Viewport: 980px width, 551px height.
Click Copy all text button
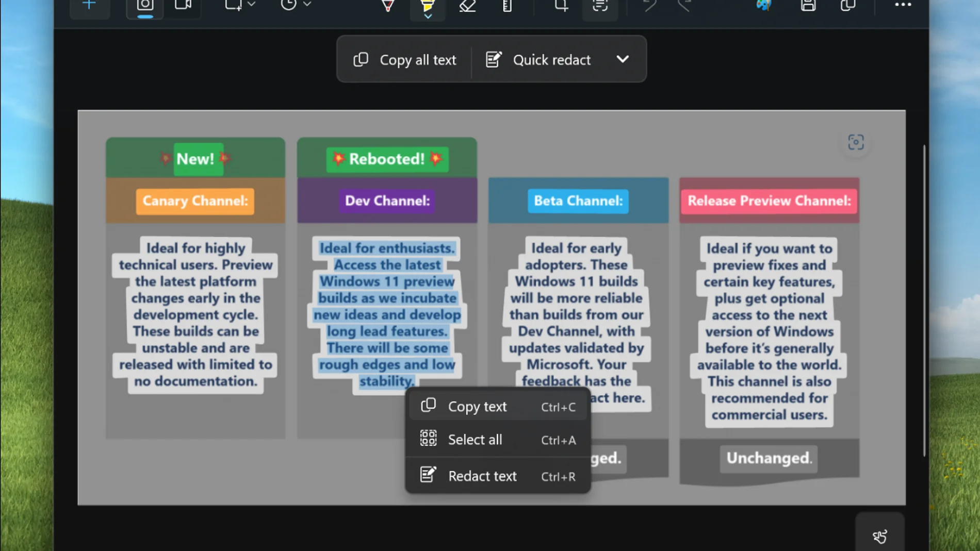pyautogui.click(x=405, y=60)
